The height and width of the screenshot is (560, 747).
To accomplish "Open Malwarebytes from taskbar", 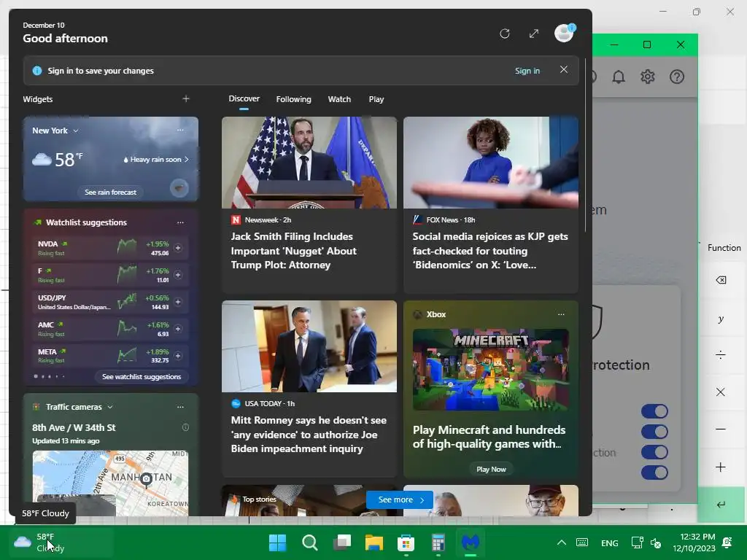I will (x=471, y=542).
